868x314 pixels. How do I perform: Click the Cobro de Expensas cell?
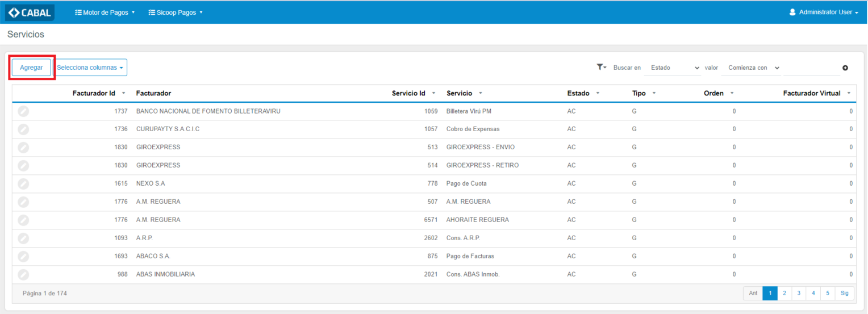tap(473, 129)
